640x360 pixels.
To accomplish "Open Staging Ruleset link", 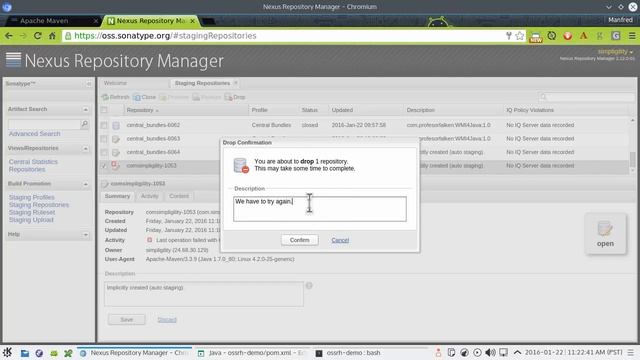I will pos(32,212).
